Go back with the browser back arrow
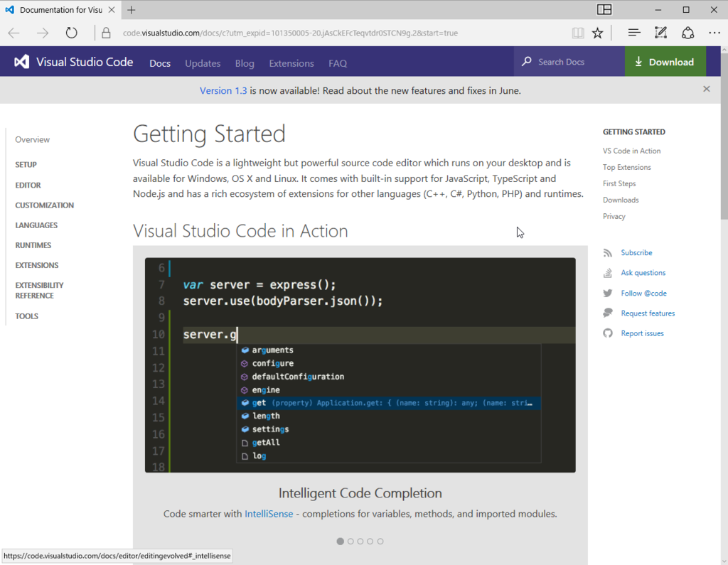This screenshot has height=565, width=728. pyautogui.click(x=14, y=33)
